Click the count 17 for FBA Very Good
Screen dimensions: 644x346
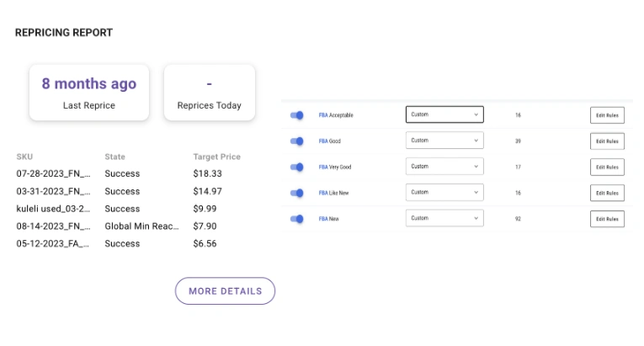[x=518, y=167]
